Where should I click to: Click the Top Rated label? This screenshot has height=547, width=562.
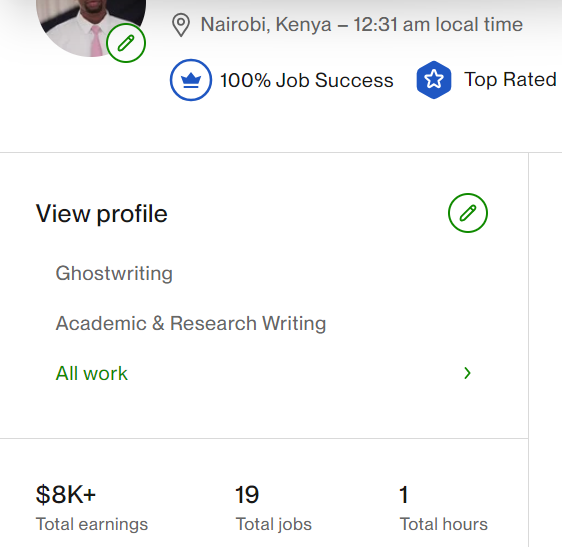pyautogui.click(x=510, y=80)
